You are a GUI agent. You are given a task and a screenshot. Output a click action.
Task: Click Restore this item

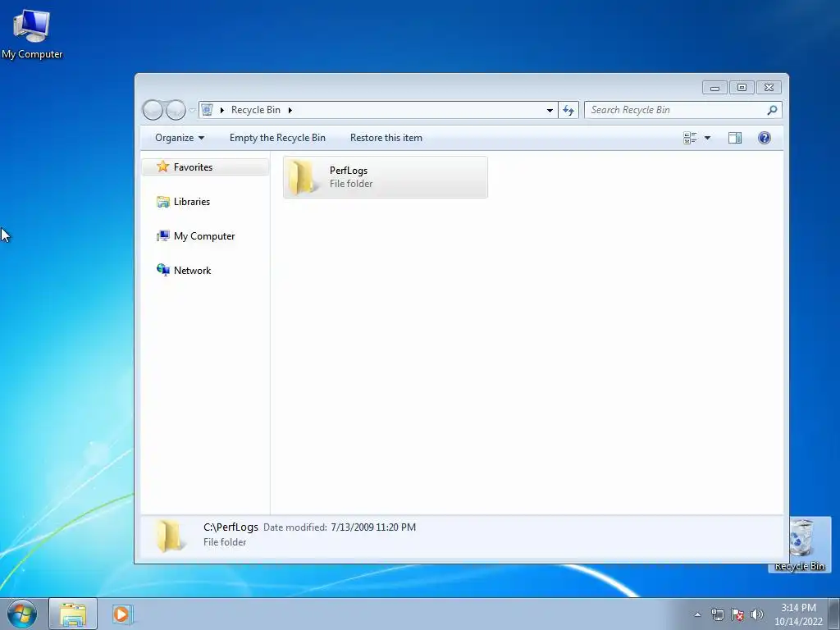[x=386, y=138]
